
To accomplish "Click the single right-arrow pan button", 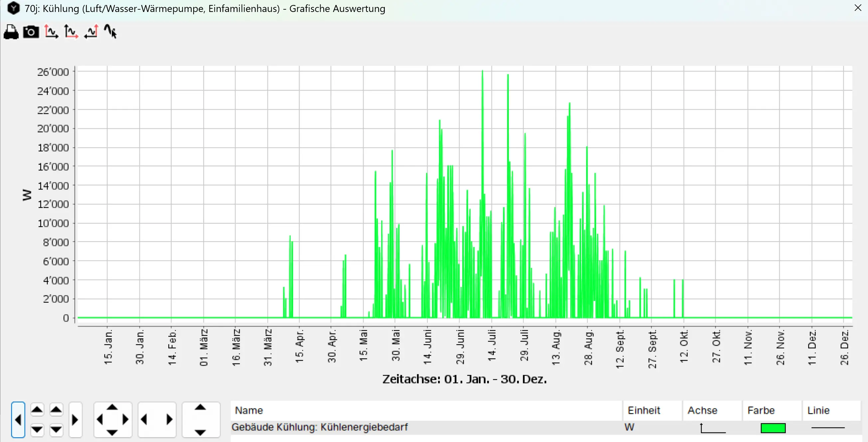I will [75, 419].
